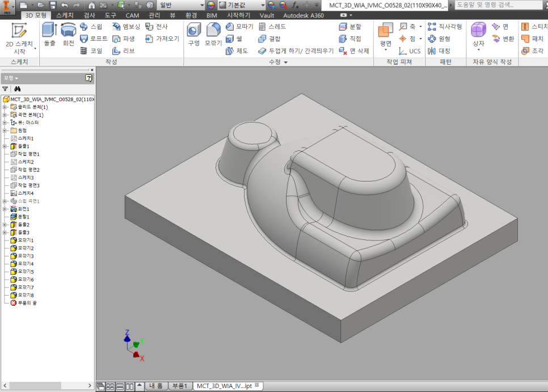Expand the 돌출1 feature node
548x392 pixels.
[5, 146]
